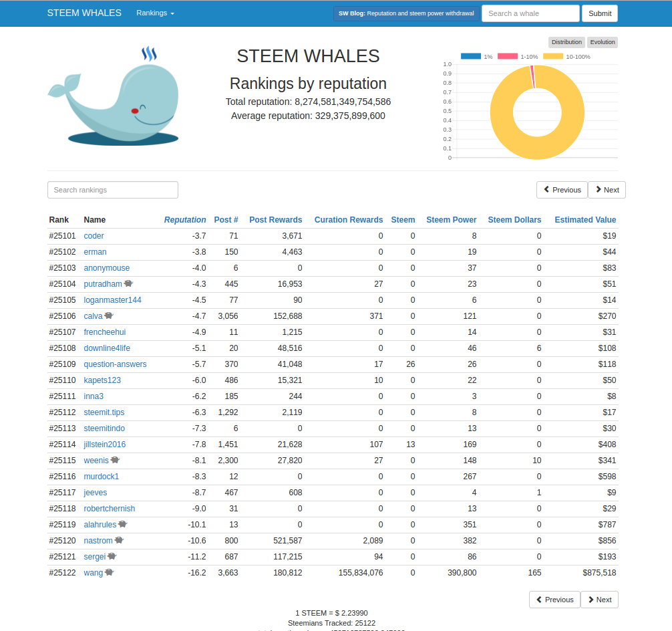Open the weenis profile link
This screenshot has width=672, height=631.
pos(96,461)
